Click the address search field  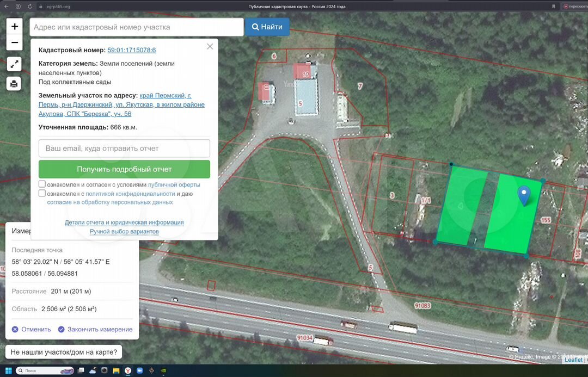pos(136,27)
